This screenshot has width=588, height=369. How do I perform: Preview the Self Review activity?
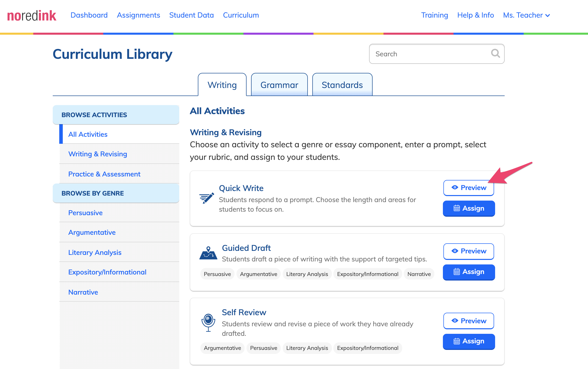[x=469, y=321]
